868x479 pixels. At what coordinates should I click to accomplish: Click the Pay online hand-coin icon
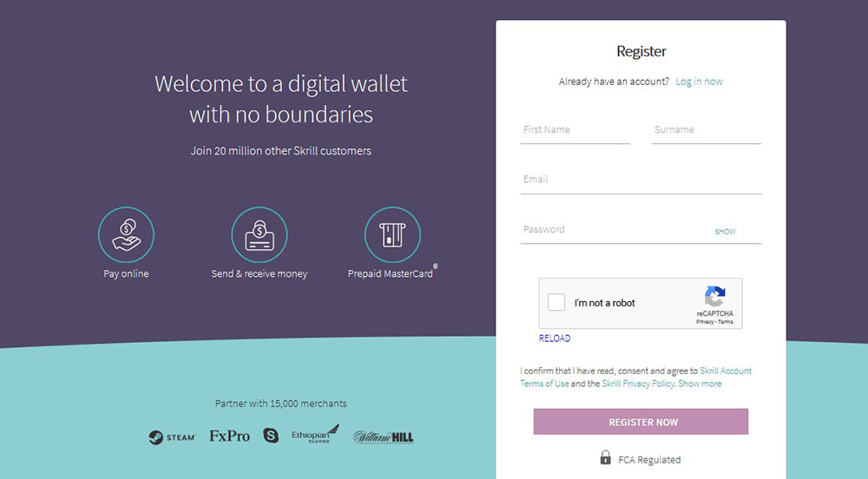click(x=127, y=234)
